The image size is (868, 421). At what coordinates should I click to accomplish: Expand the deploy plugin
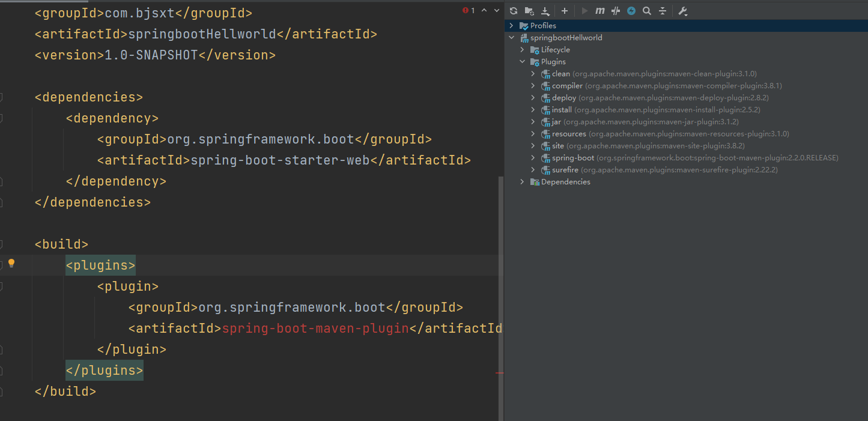pos(533,98)
